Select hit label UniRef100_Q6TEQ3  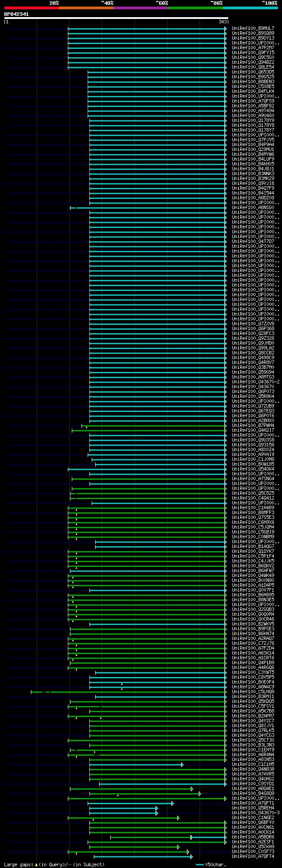click(253, 411)
